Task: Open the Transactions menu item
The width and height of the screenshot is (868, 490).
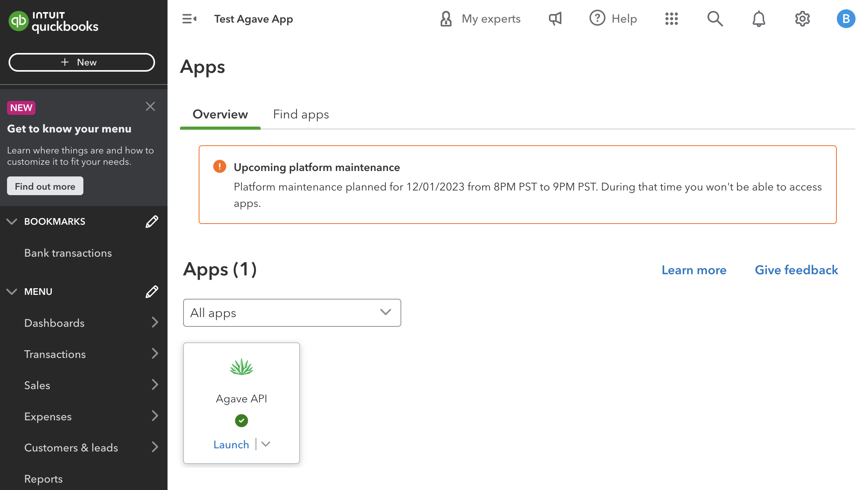Action: [55, 354]
